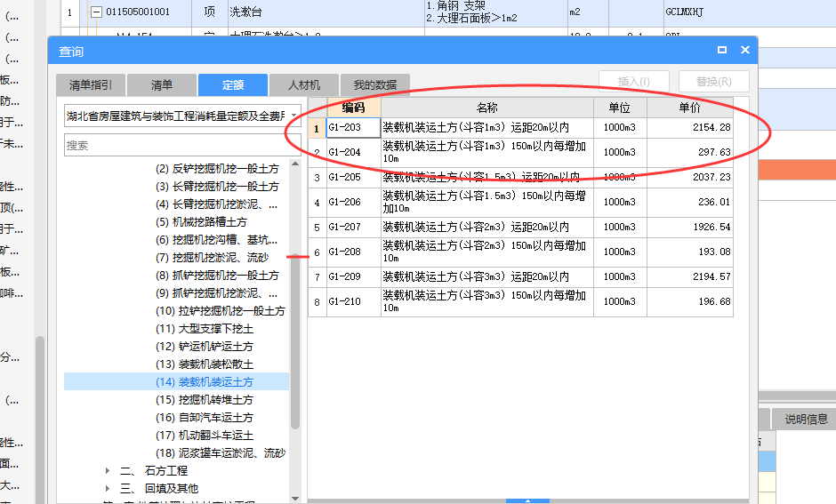Select the G1-205 code cell
This screenshot has height=504, width=836.
[x=353, y=178]
